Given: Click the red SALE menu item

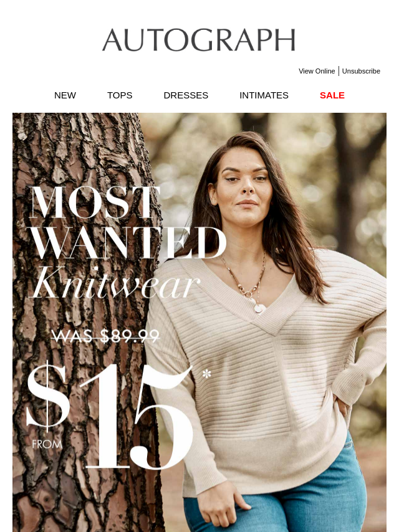Looking at the screenshot, I should pyautogui.click(x=332, y=95).
